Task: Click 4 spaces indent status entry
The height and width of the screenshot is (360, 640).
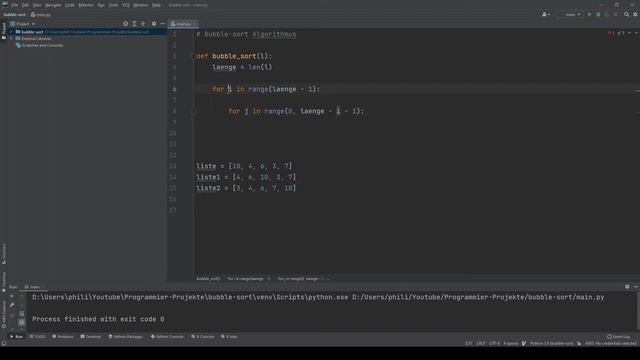Action: coord(511,344)
